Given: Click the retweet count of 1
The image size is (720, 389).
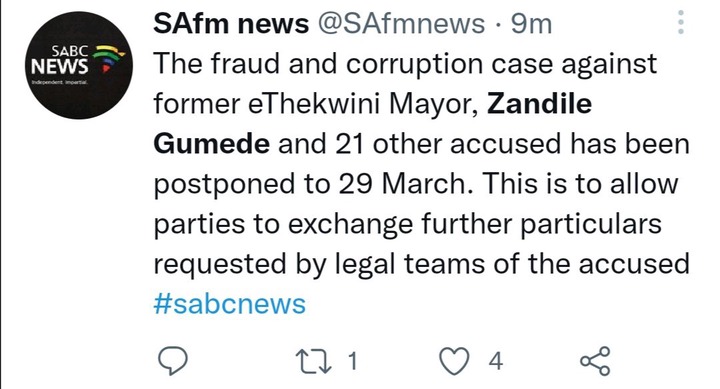Looking at the screenshot, I should tap(352, 361).
